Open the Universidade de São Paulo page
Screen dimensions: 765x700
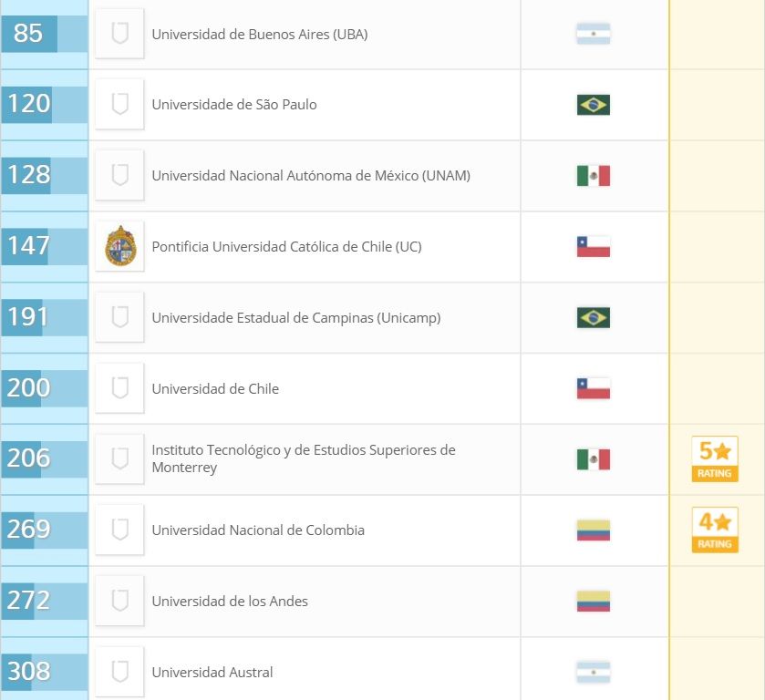pos(234,105)
